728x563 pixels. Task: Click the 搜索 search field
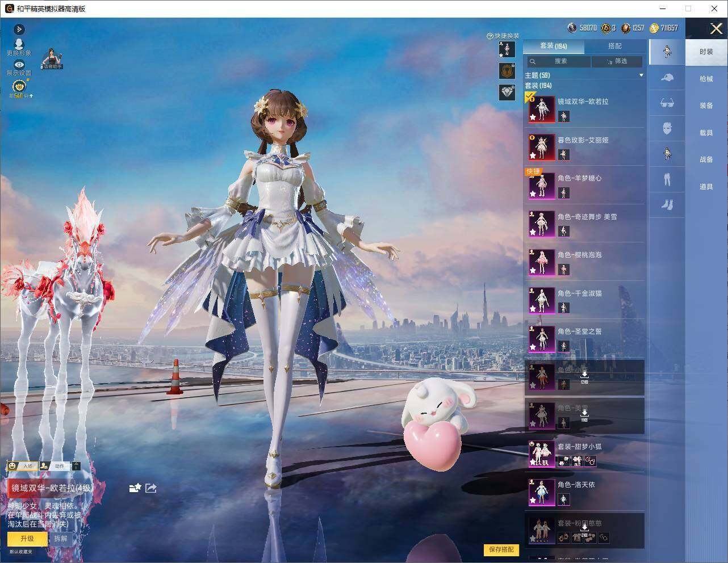click(558, 61)
